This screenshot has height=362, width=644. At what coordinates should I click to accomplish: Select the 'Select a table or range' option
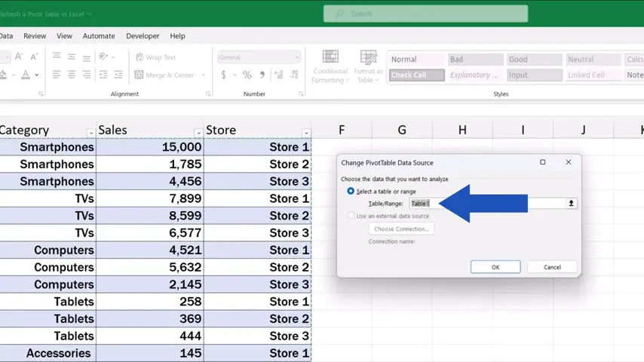click(x=351, y=192)
